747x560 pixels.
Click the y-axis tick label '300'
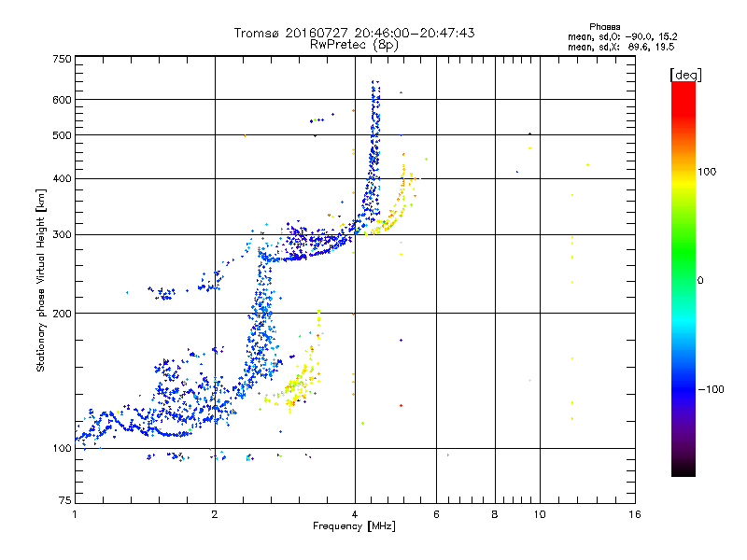(62, 235)
